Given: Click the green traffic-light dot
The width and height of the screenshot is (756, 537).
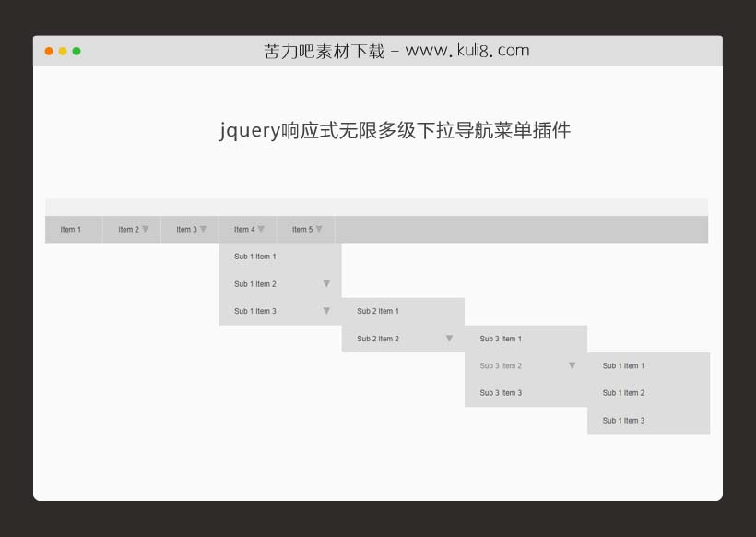Looking at the screenshot, I should (77, 53).
